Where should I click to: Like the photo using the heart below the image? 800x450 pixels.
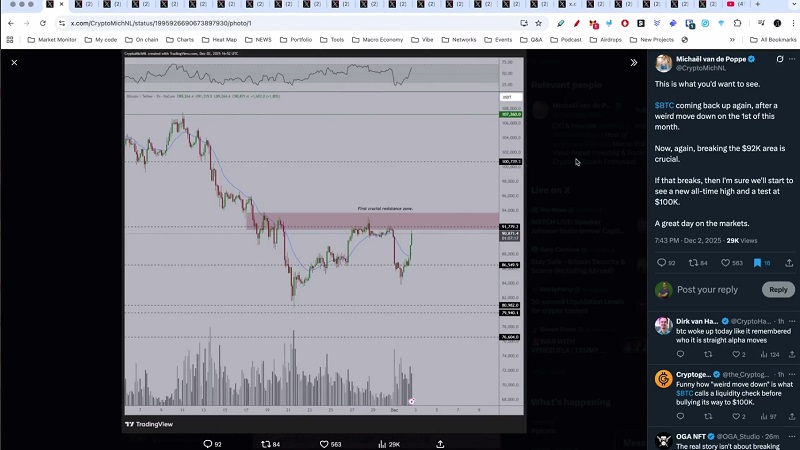coord(324,443)
